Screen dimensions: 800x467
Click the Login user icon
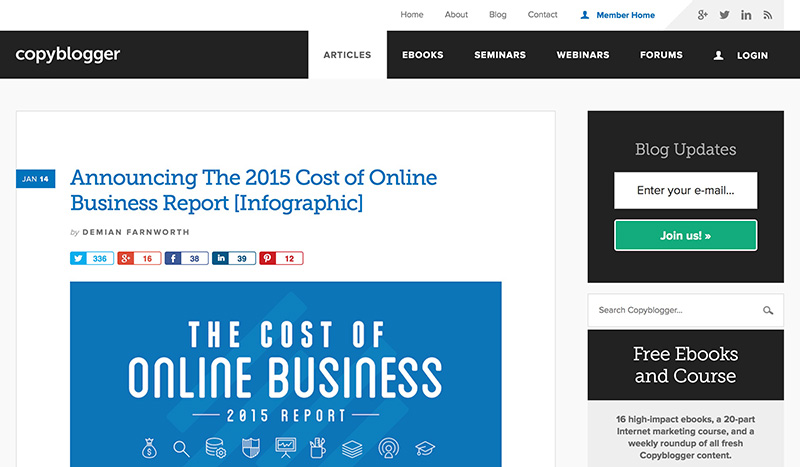[x=718, y=55]
